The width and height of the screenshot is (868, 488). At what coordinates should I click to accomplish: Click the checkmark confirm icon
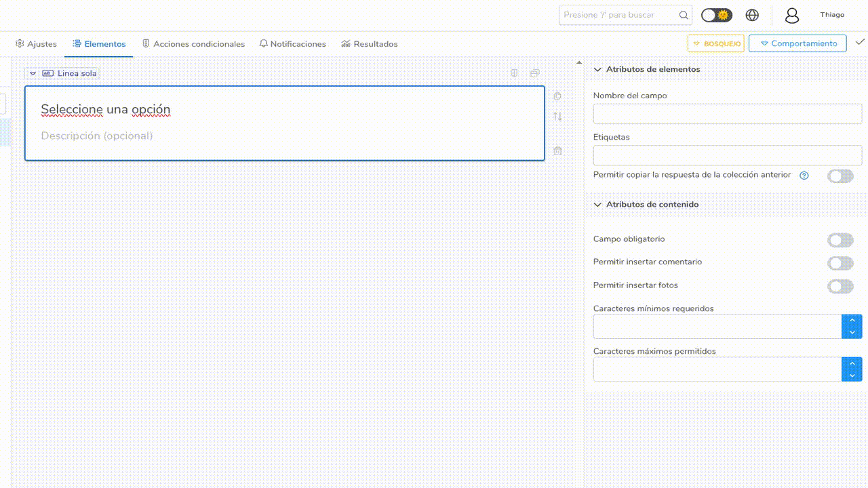[860, 42]
